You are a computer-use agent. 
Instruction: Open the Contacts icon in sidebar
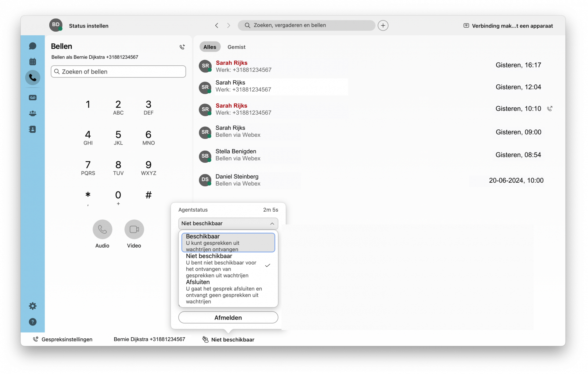point(33,129)
